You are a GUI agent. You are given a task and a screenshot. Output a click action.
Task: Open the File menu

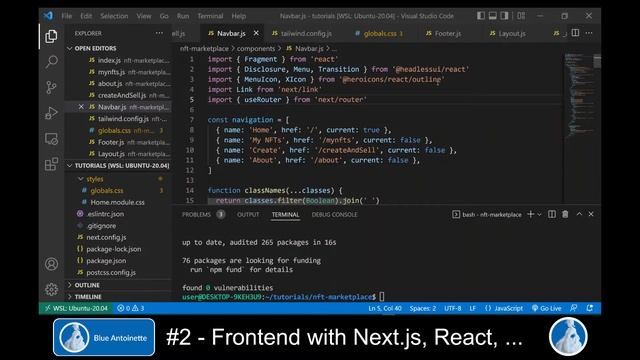pos(67,16)
